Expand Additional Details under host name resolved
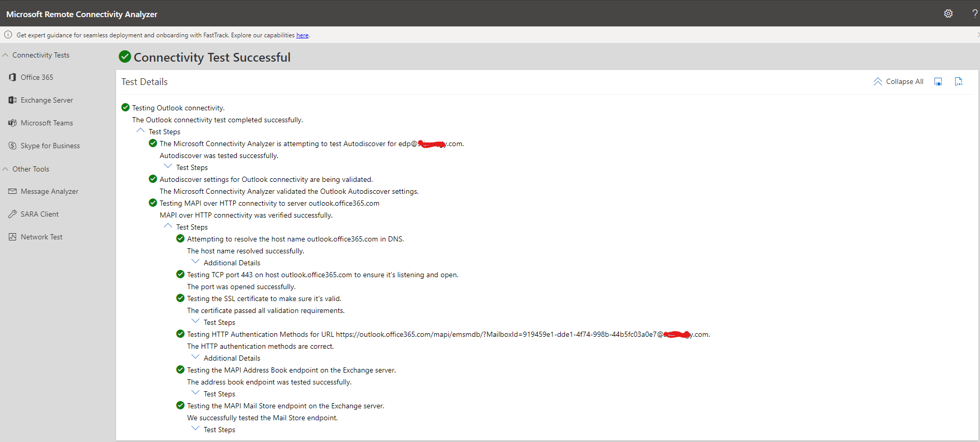Viewport: 980px width, 442px height. tap(195, 262)
